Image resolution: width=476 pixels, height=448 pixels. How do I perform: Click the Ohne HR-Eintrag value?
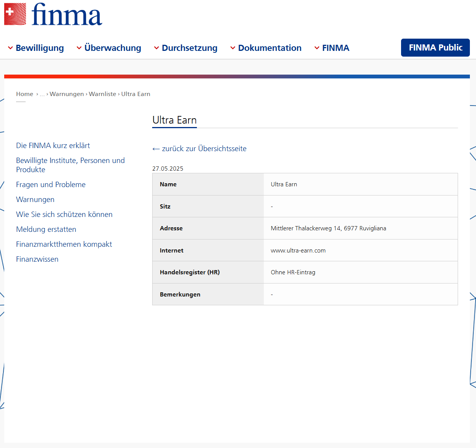pyautogui.click(x=293, y=272)
